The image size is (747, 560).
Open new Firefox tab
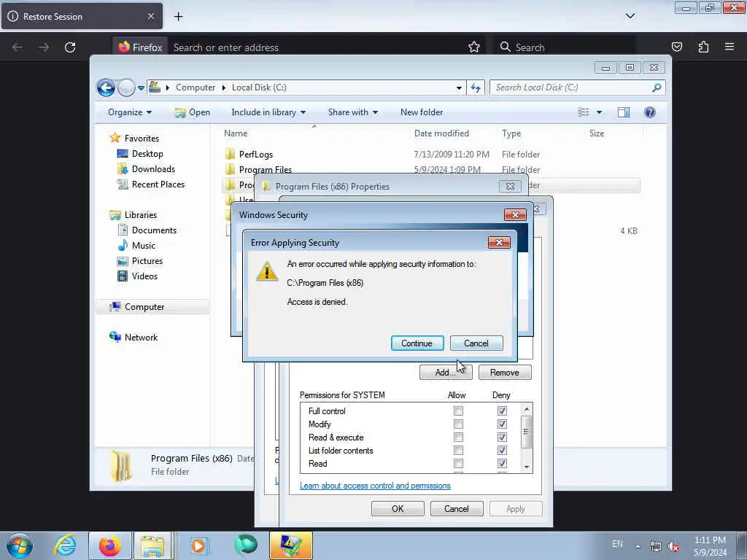[x=178, y=17]
